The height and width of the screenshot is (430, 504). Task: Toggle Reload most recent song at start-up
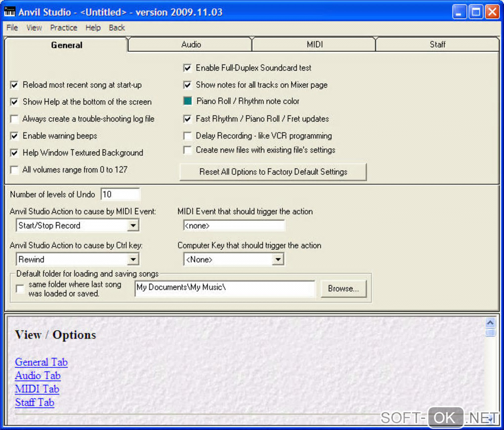[14, 85]
